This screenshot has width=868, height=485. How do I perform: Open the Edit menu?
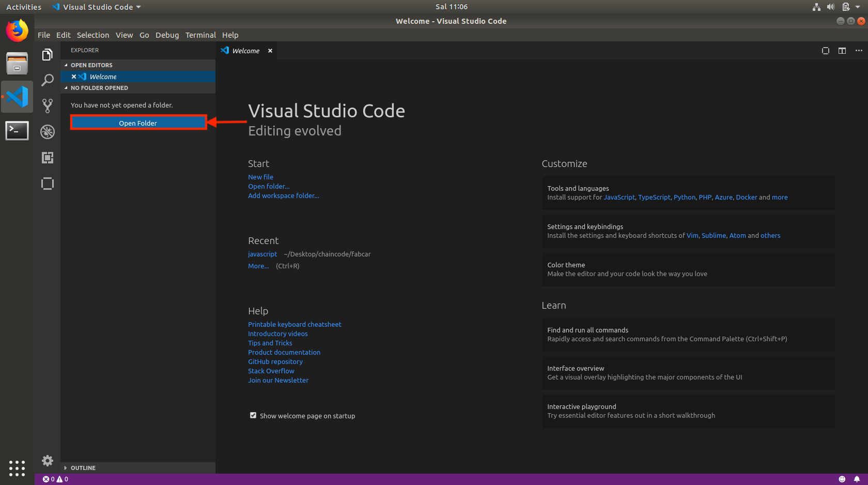(64, 35)
